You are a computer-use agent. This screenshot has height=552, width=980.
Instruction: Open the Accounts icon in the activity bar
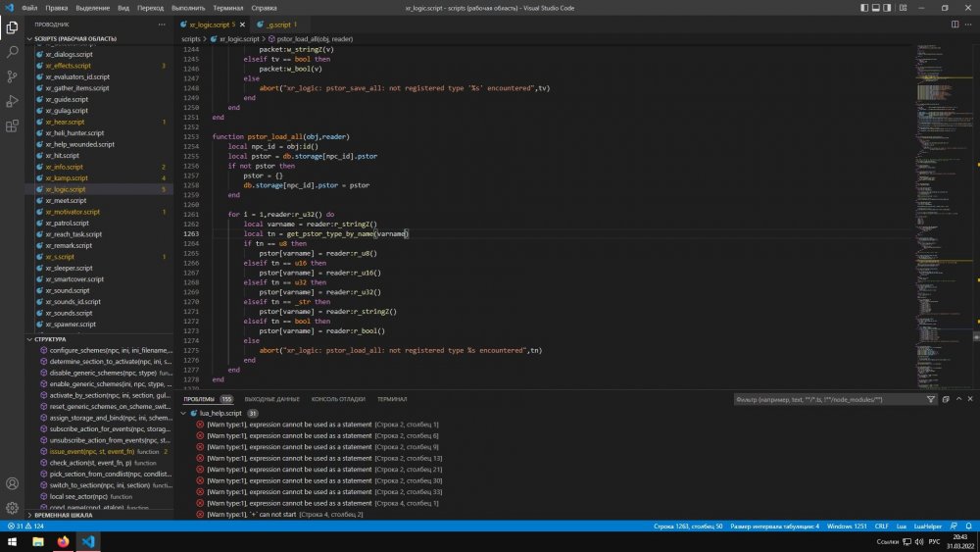[13, 484]
